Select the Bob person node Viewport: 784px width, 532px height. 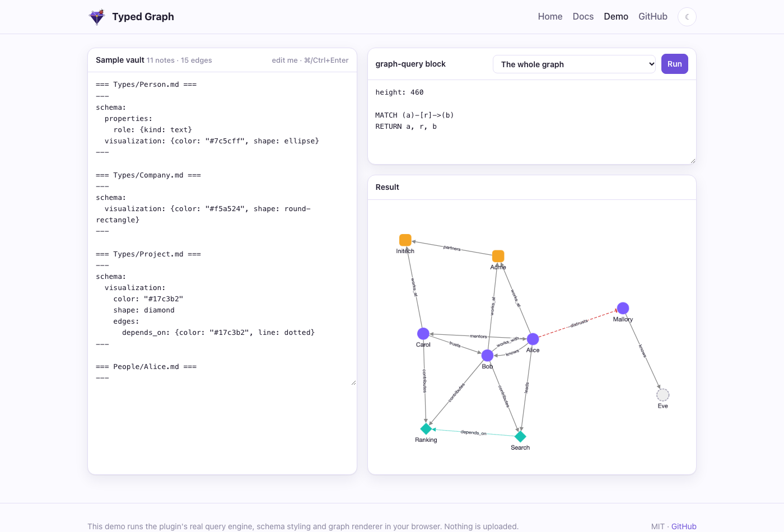(x=488, y=356)
